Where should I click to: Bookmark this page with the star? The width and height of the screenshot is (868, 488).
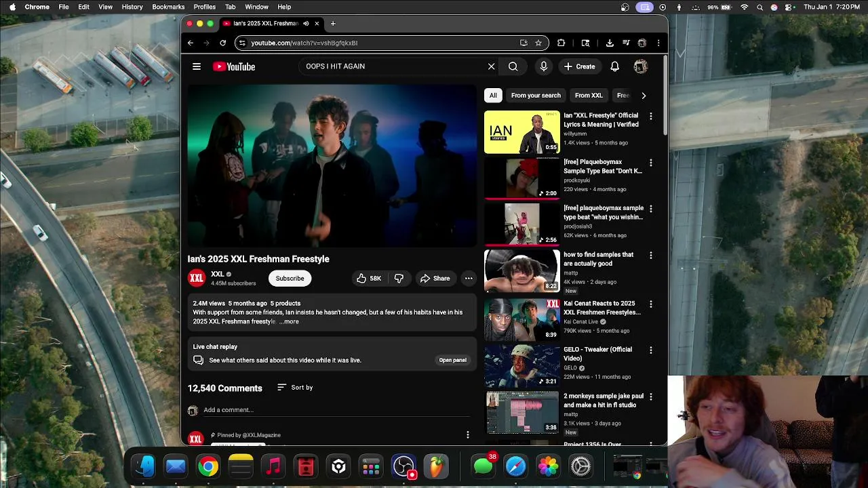pyautogui.click(x=538, y=43)
